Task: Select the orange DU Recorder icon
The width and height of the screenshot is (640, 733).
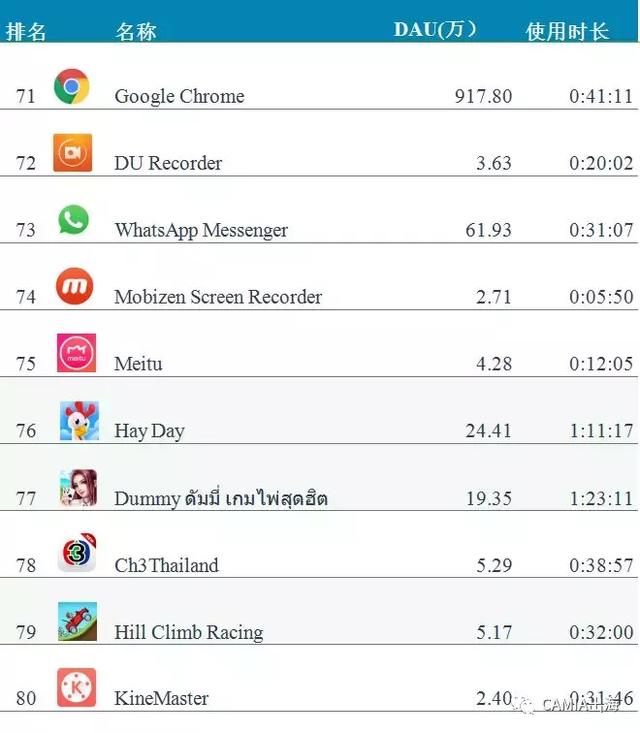Action: click(73, 153)
